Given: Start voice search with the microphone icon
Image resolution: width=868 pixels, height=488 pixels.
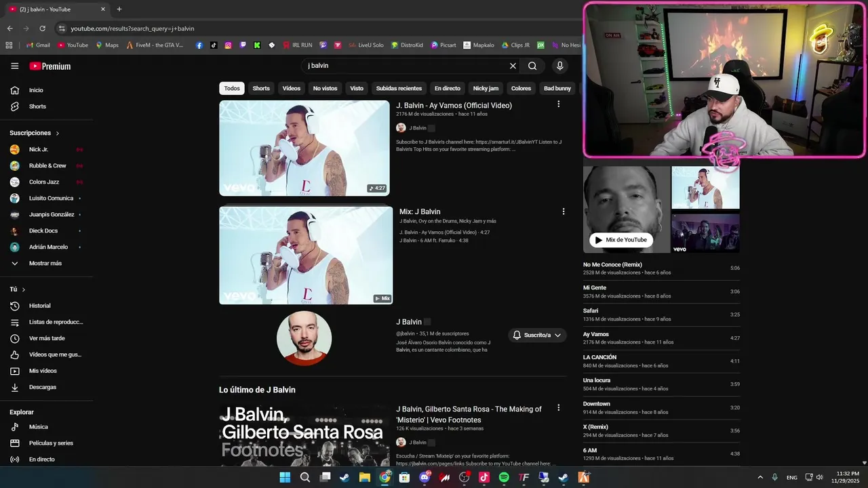Looking at the screenshot, I should (559, 66).
